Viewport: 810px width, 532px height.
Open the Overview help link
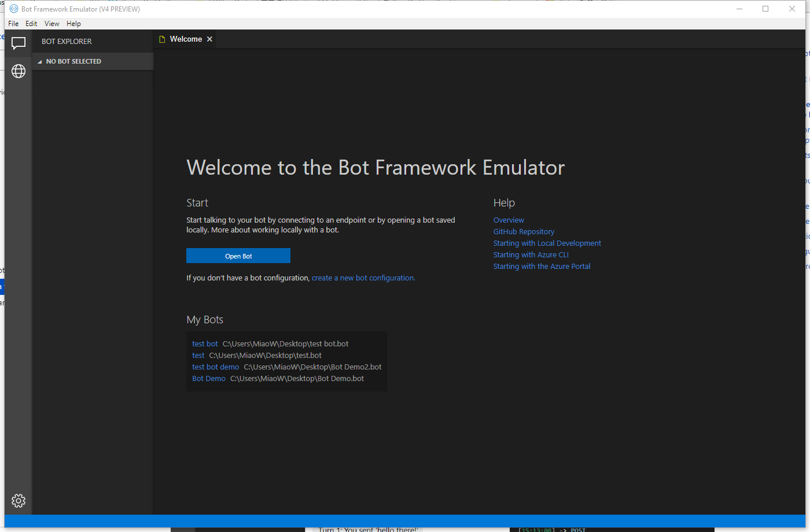[509, 220]
